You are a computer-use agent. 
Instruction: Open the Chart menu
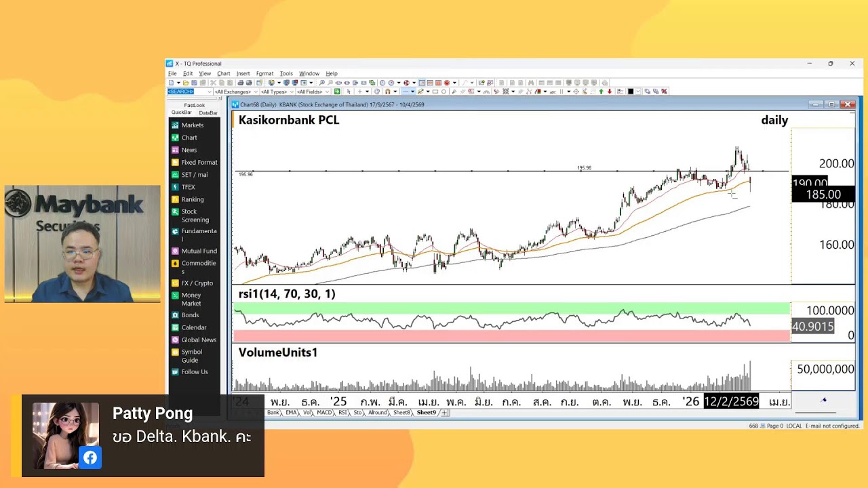coord(224,73)
